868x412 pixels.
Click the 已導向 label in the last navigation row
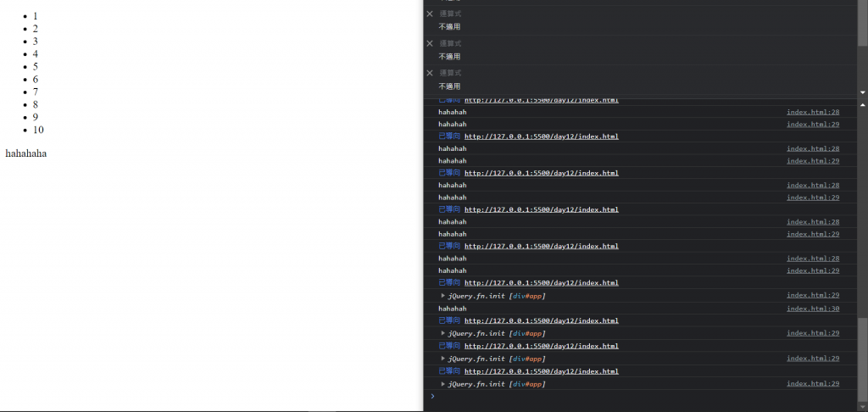click(449, 371)
